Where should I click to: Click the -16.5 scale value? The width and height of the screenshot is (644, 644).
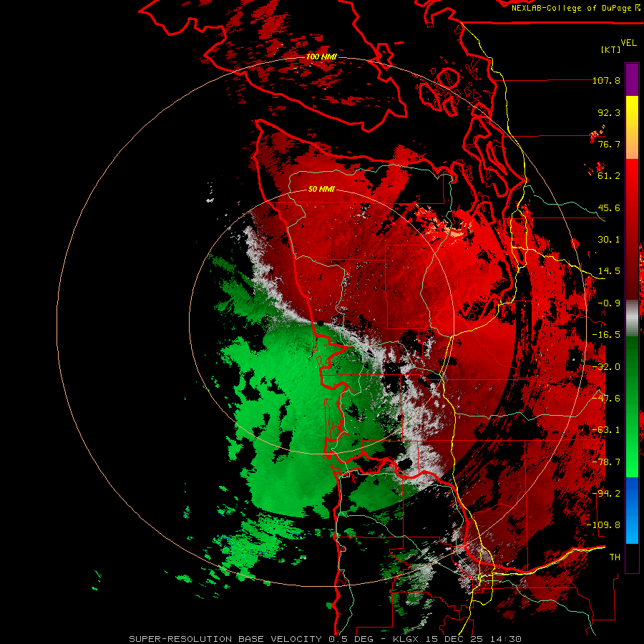tap(606, 335)
